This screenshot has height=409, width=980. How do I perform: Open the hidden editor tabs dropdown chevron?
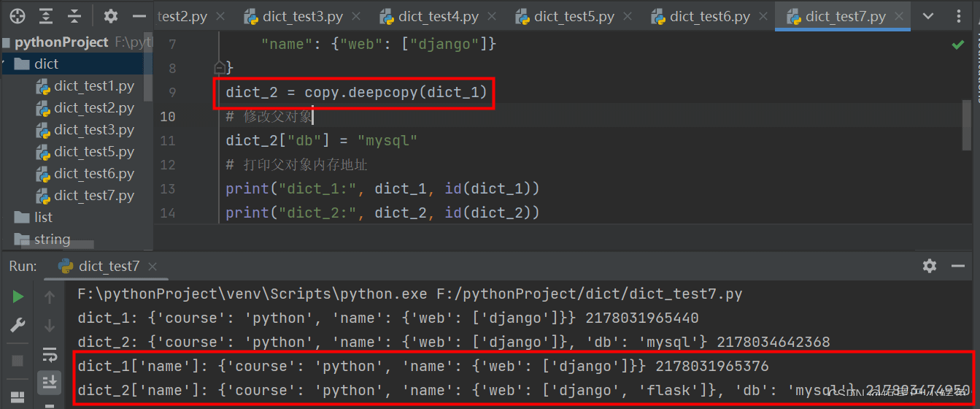928,16
